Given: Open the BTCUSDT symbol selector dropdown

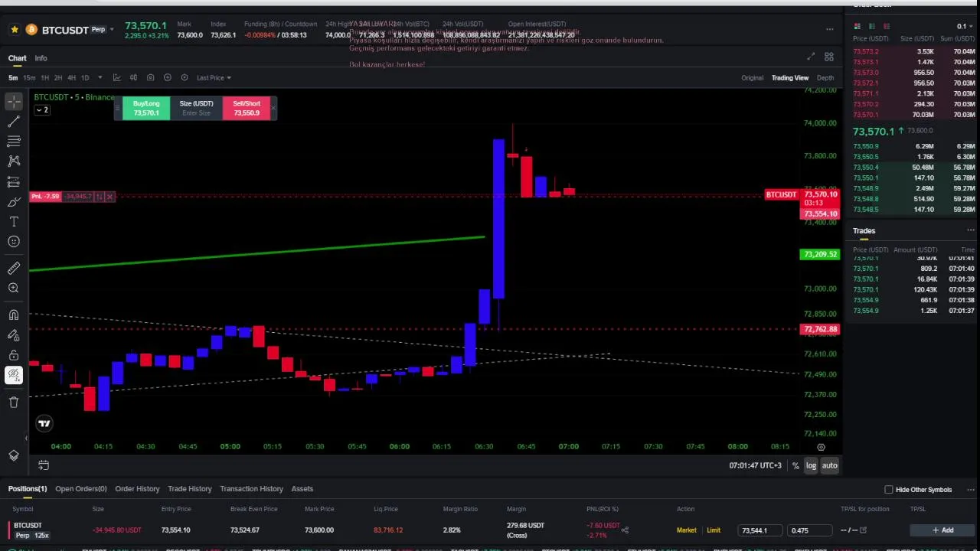Looking at the screenshot, I should pos(112,30).
